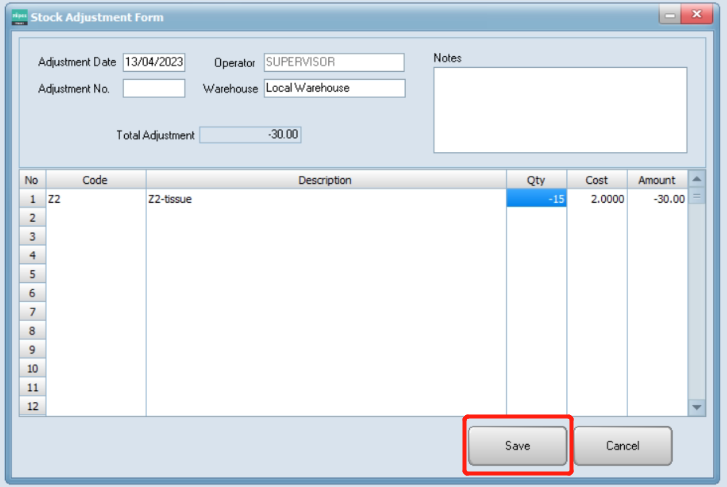The height and width of the screenshot is (487, 727).
Task: Click the Description column header
Action: coord(326,180)
